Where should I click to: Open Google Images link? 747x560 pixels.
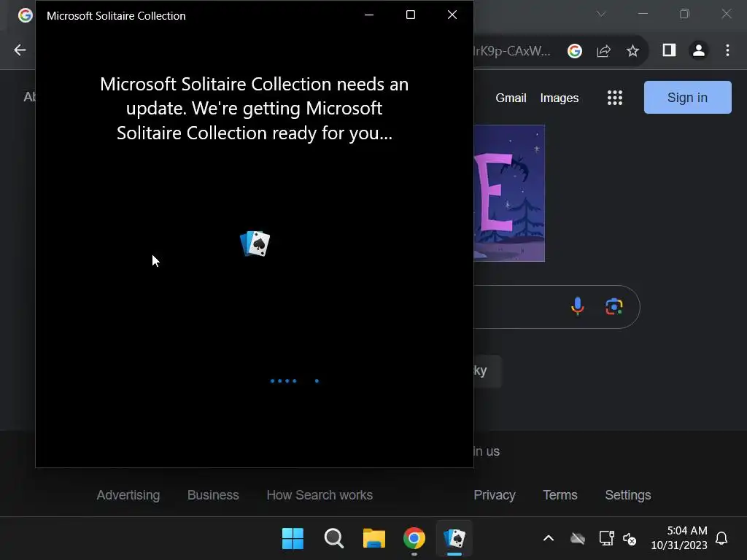(560, 98)
